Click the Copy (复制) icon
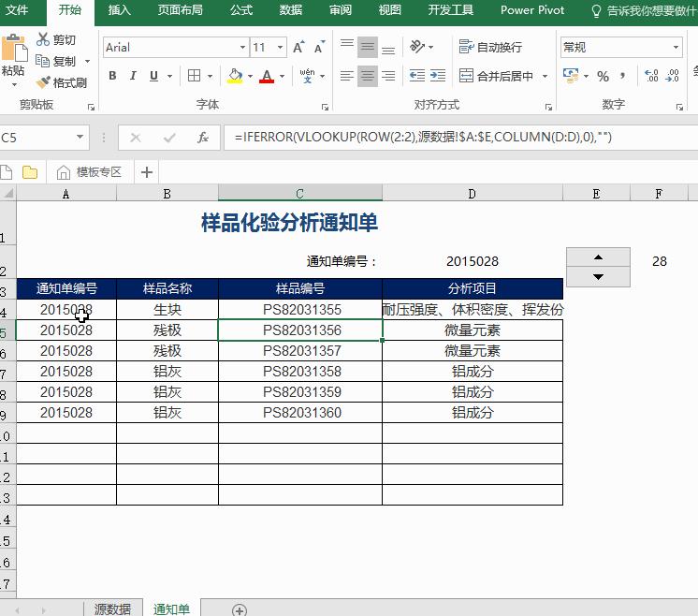This screenshot has width=698, height=616. (42, 61)
